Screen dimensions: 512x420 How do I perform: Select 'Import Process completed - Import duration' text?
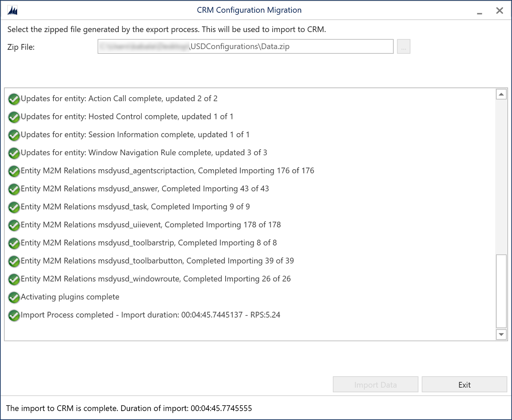point(151,315)
